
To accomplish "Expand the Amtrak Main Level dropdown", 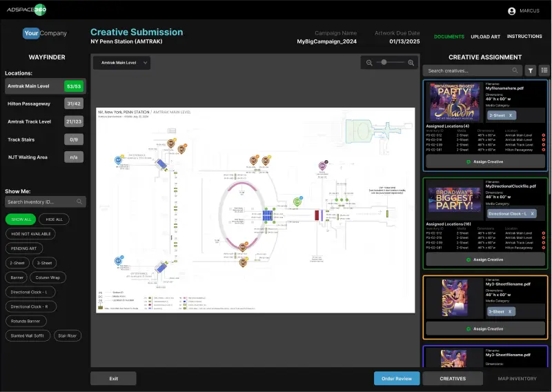I will click(x=121, y=63).
